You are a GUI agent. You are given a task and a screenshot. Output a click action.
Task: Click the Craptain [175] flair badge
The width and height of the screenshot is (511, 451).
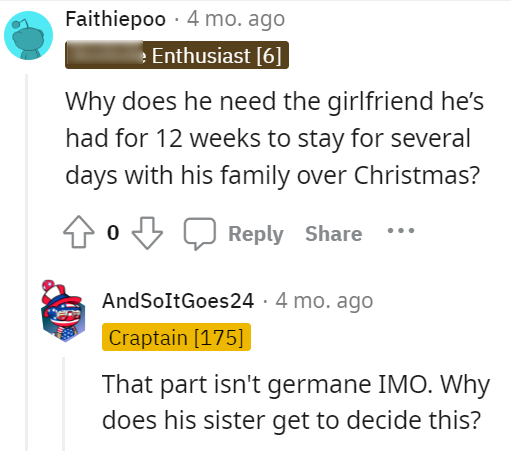(176, 337)
